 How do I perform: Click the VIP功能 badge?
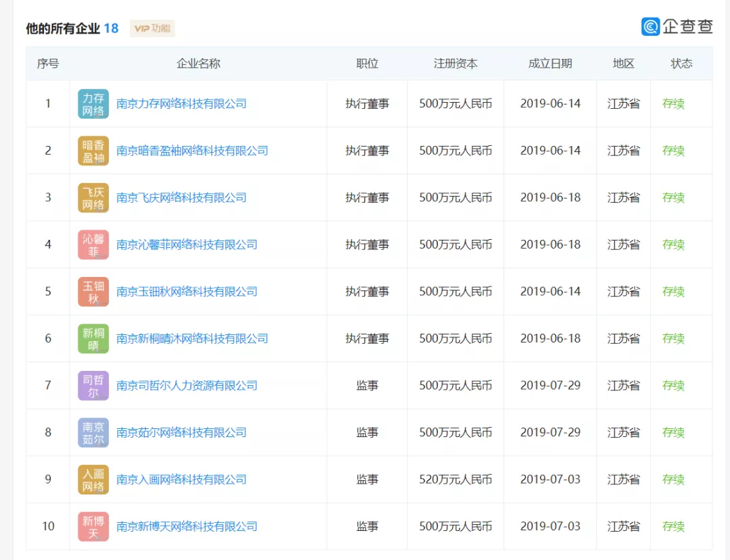pyautogui.click(x=152, y=29)
